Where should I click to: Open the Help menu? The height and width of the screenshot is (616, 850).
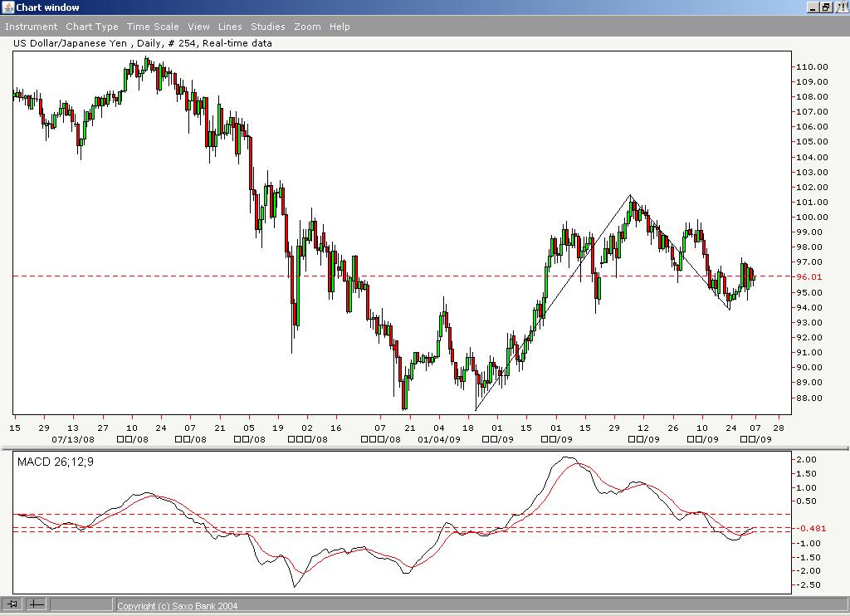click(340, 27)
